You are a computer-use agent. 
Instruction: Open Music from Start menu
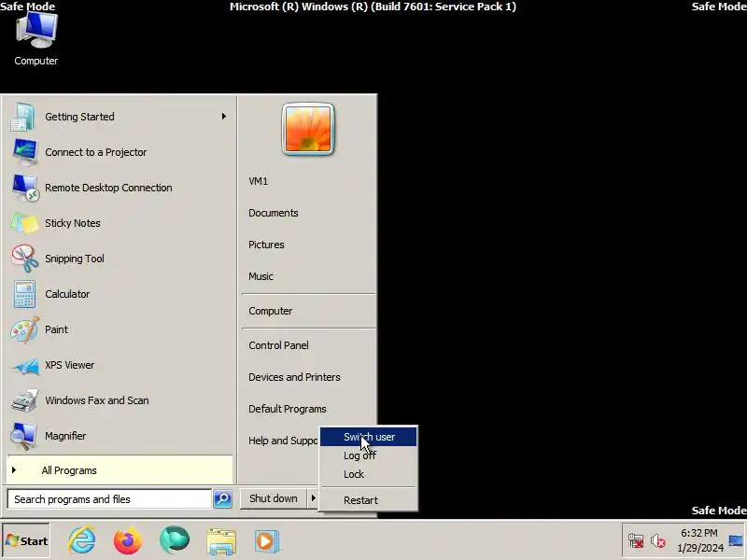pyautogui.click(x=261, y=276)
